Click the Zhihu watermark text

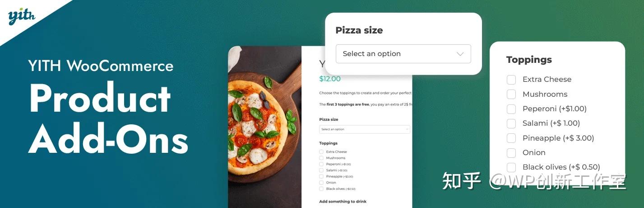[x=535, y=181]
